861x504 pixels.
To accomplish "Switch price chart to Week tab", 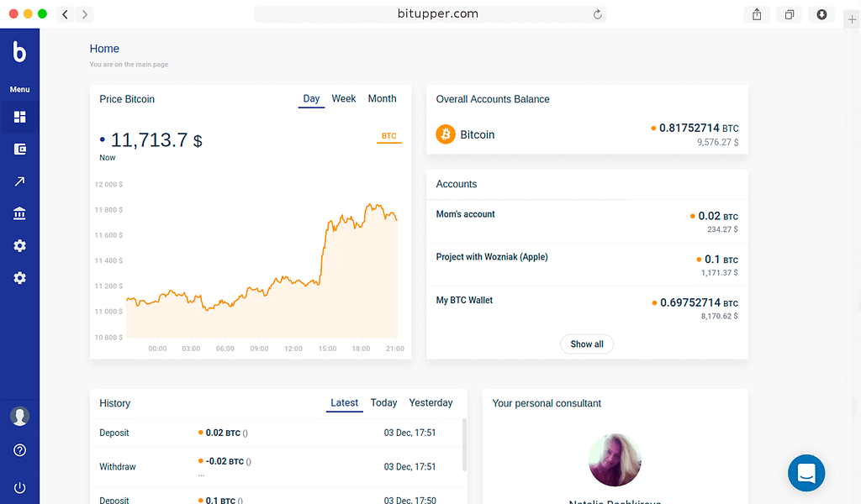I will pyautogui.click(x=344, y=99).
